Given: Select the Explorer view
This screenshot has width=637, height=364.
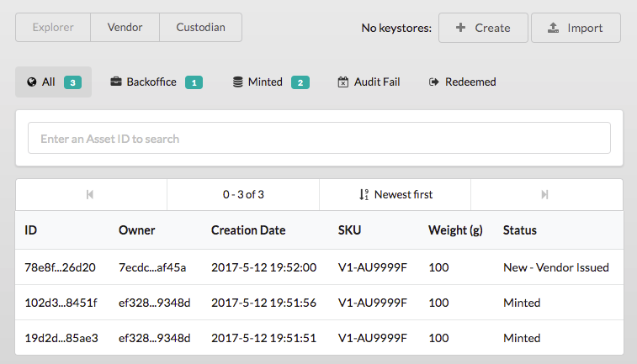Looking at the screenshot, I should 53,28.
